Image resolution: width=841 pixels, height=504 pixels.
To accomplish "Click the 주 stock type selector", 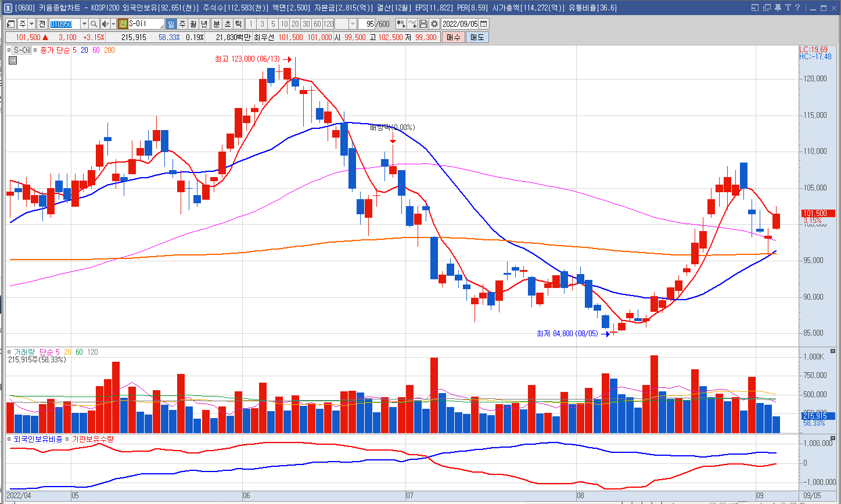I will 22,24.
